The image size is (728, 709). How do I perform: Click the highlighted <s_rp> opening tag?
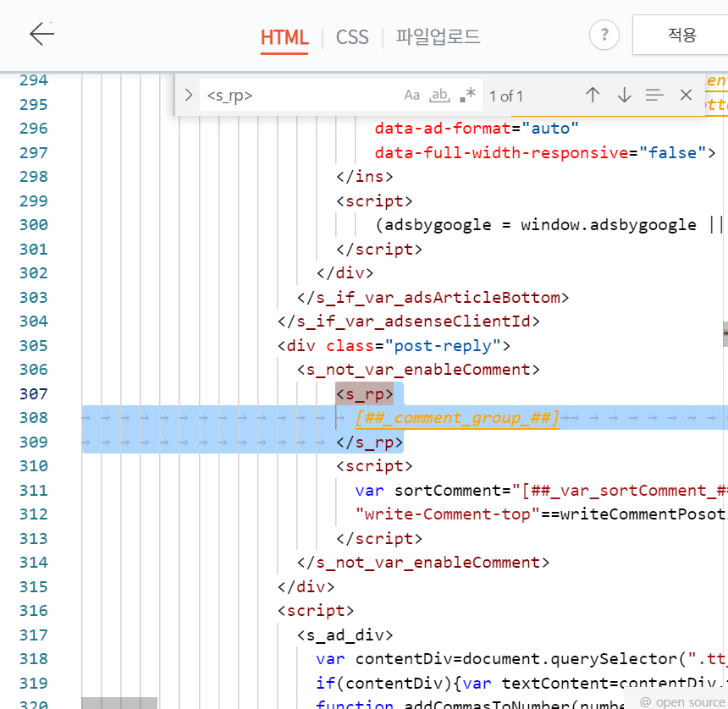click(365, 394)
